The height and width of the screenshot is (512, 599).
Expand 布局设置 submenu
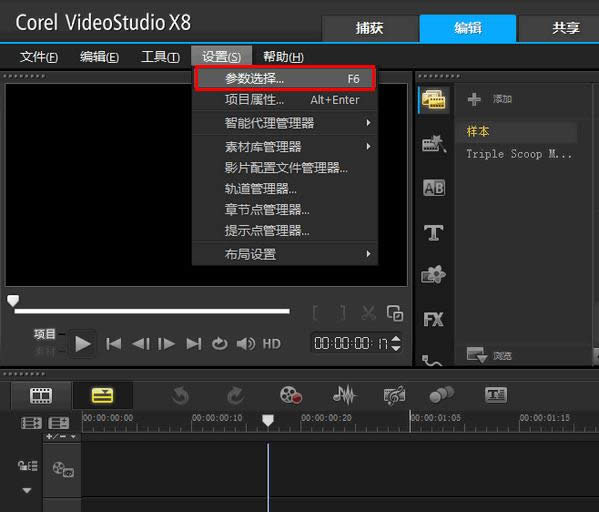285,254
